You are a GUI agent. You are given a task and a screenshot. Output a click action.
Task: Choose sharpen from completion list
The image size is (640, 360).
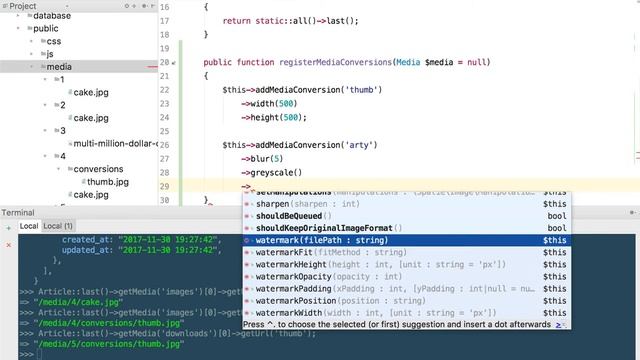406,204
